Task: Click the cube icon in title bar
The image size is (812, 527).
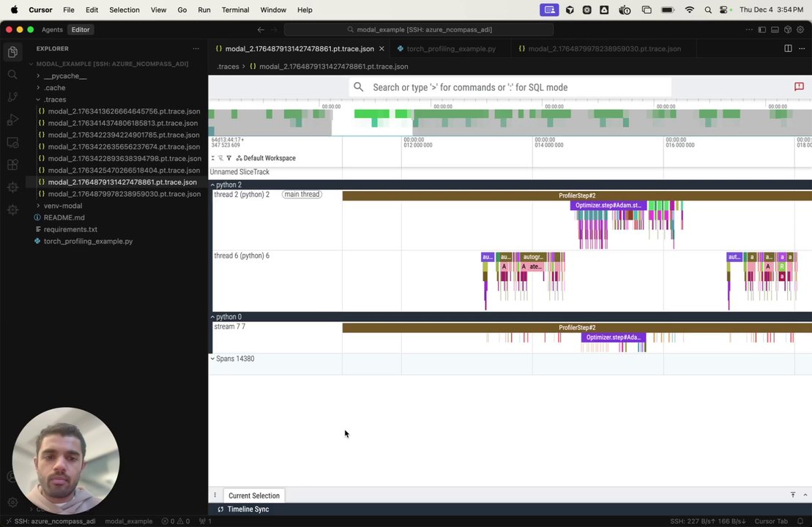Action: tap(788, 29)
